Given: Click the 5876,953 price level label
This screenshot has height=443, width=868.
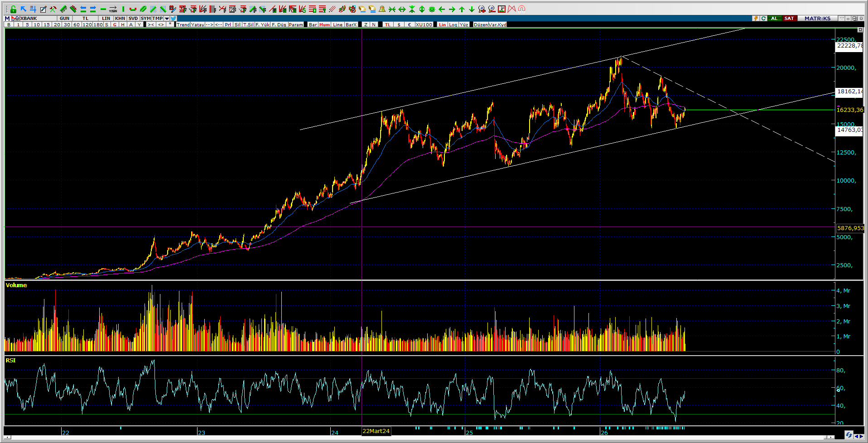Looking at the screenshot, I should pyautogui.click(x=850, y=228).
